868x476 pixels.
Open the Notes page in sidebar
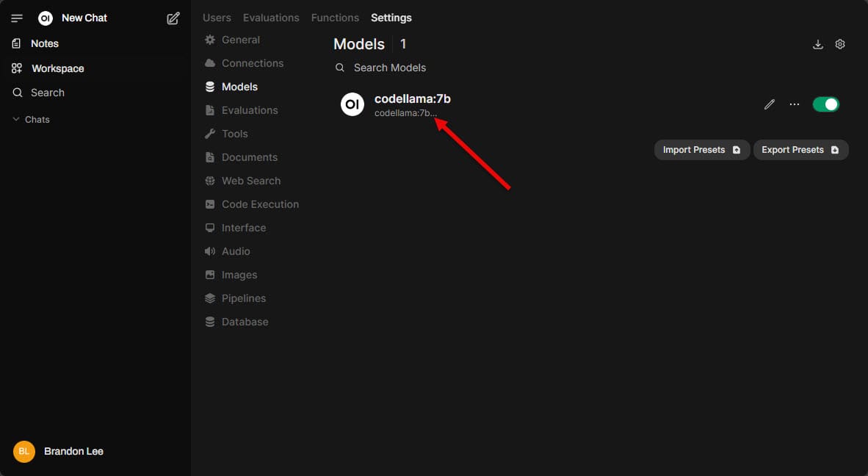pyautogui.click(x=44, y=43)
